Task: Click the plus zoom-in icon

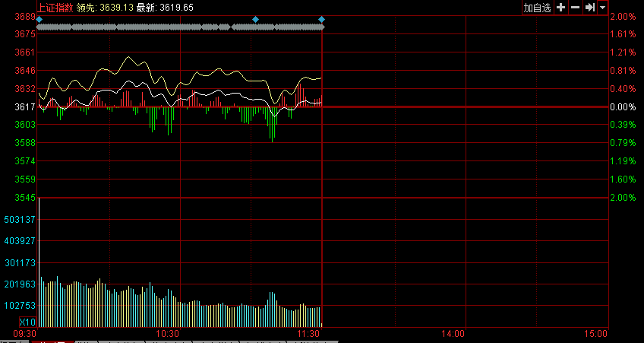Action: click(x=560, y=8)
